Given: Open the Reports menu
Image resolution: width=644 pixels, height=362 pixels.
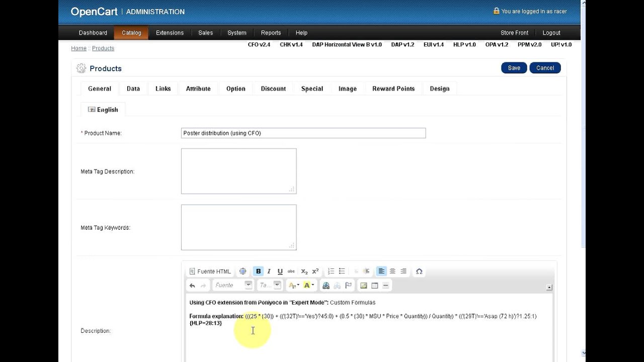Looking at the screenshot, I should pyautogui.click(x=271, y=33).
